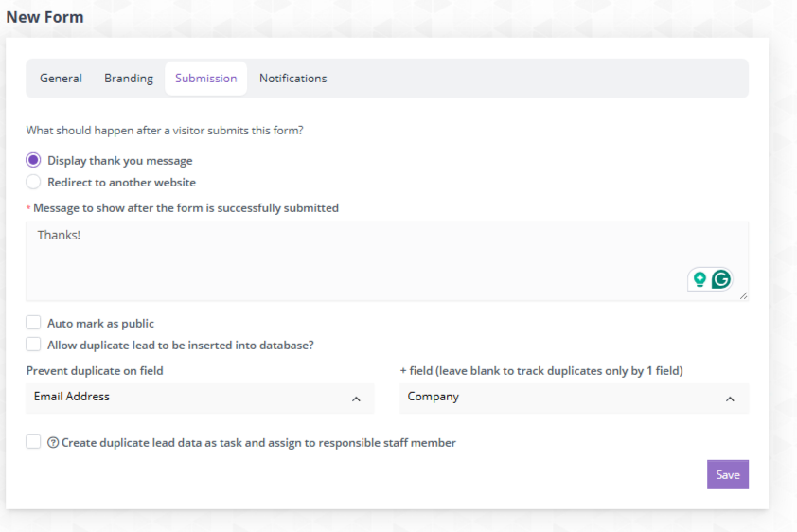Tick Create duplicate lead data as task checkbox
Image resolution: width=797 pixels, height=532 pixels.
point(33,442)
